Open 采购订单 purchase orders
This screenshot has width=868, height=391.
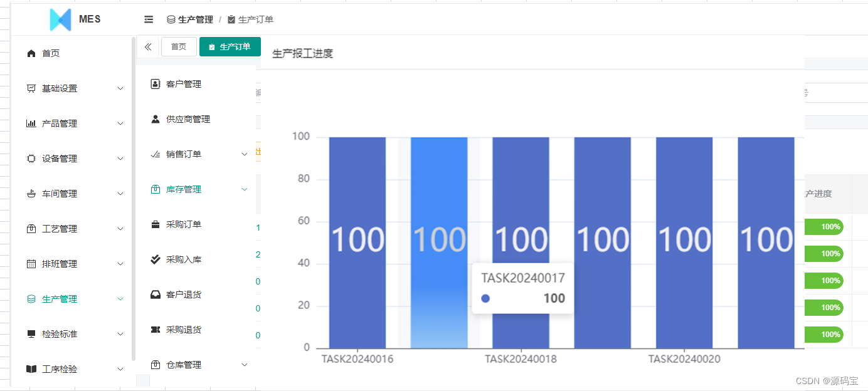(182, 224)
